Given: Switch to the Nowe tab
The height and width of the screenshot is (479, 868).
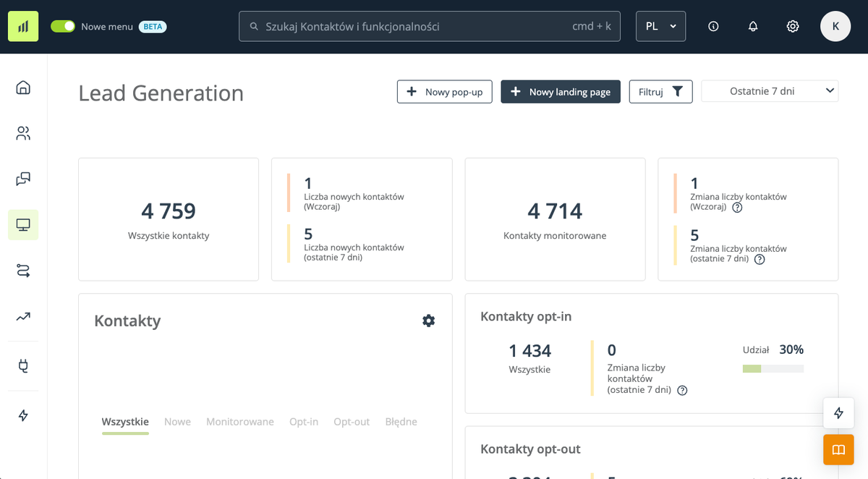Looking at the screenshot, I should click(177, 422).
